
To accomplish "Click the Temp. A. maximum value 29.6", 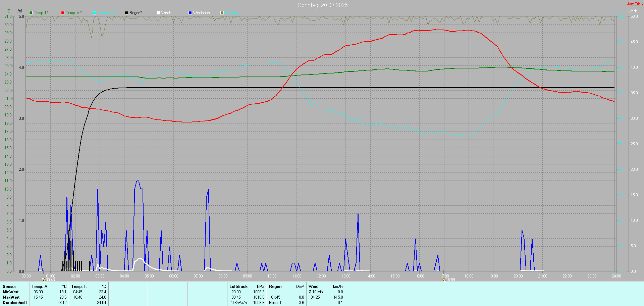I will (63, 297).
